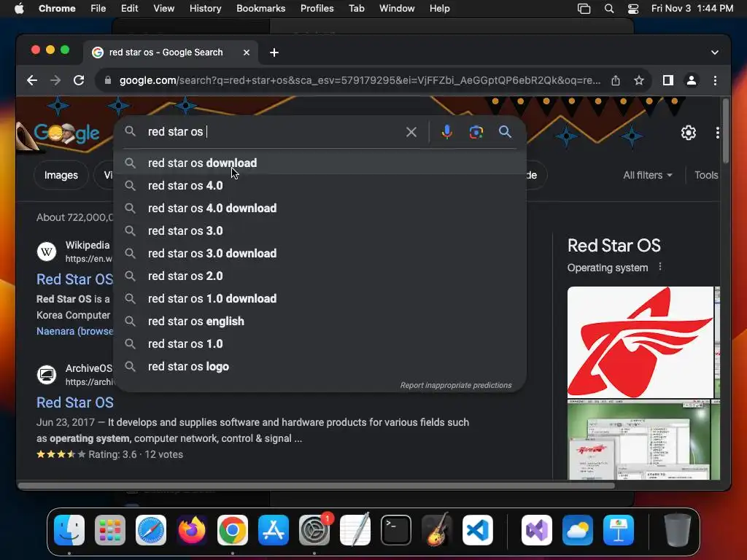Image resolution: width=747 pixels, height=560 pixels.
Task: Close the red star os tab
Action: click(x=247, y=52)
